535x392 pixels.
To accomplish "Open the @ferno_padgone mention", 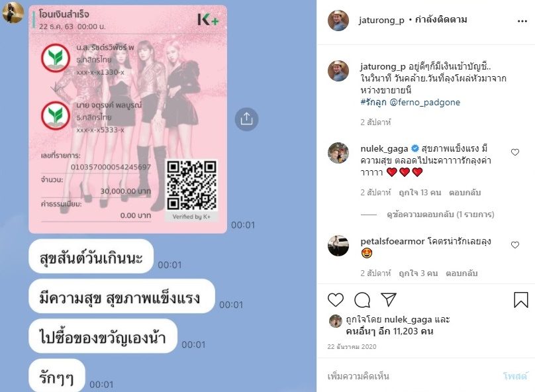I will pos(425,103).
